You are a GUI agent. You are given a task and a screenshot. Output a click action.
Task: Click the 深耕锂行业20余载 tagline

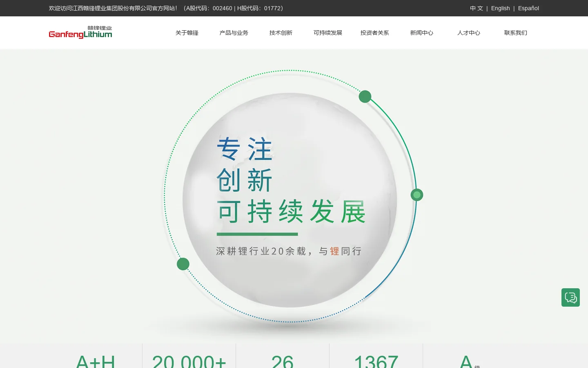tap(289, 251)
